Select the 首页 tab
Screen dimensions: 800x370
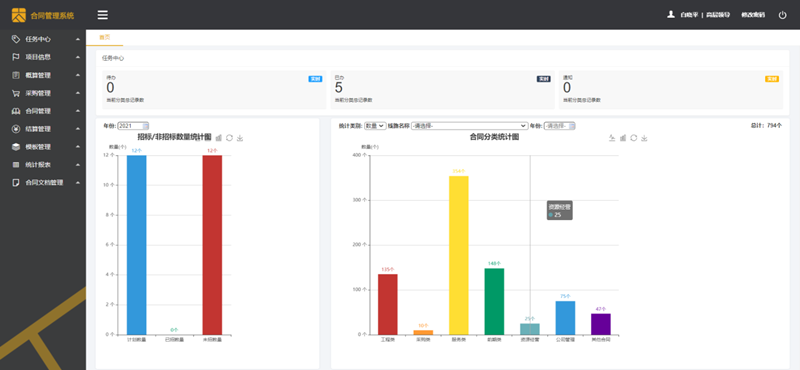[104, 37]
